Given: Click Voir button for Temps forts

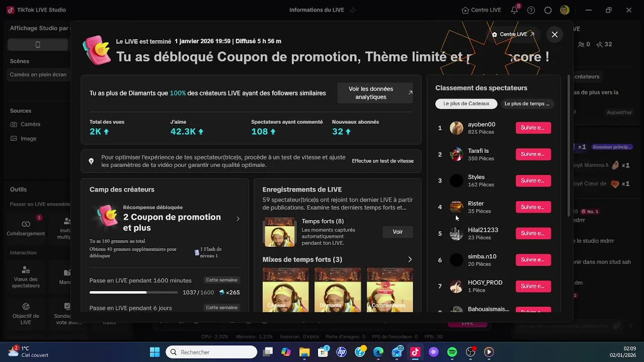Looking at the screenshot, I should click(397, 232).
